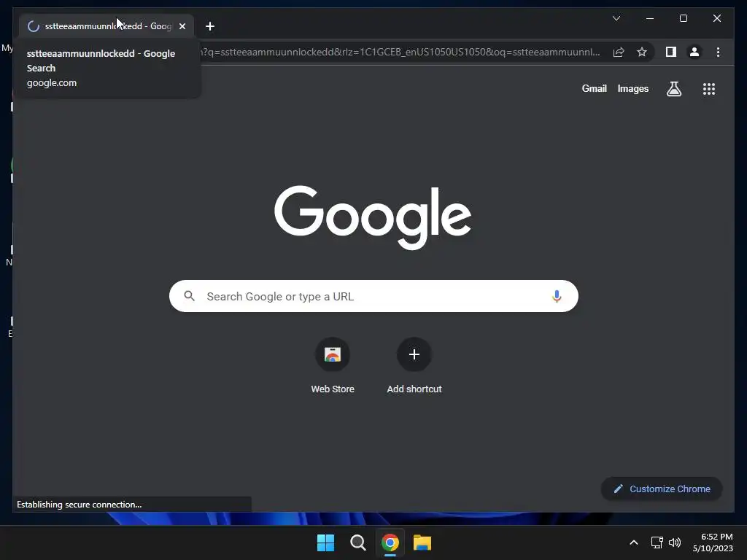Screen dimensions: 747x560
Task: Close the sstteeaammuunnlockedd Google tab
Action: (x=182, y=26)
